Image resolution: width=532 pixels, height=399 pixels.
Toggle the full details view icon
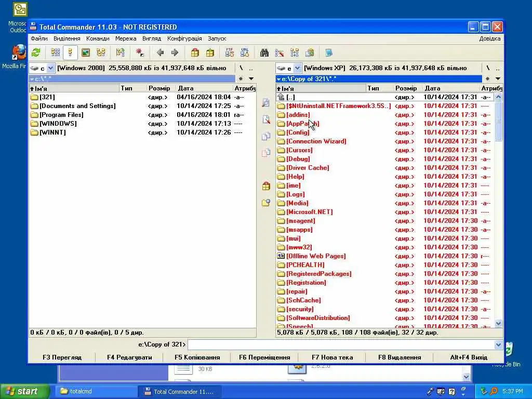[70, 52]
